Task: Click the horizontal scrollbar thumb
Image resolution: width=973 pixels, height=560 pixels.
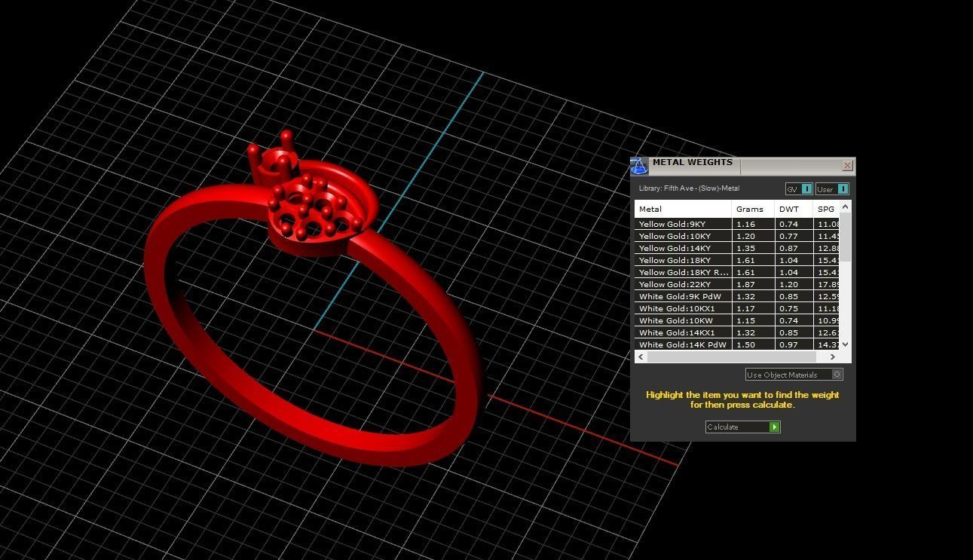Action: pyautogui.click(x=731, y=357)
